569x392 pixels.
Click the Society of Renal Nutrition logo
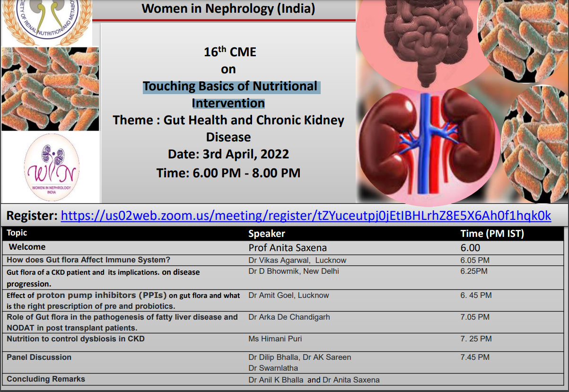[x=46, y=21]
